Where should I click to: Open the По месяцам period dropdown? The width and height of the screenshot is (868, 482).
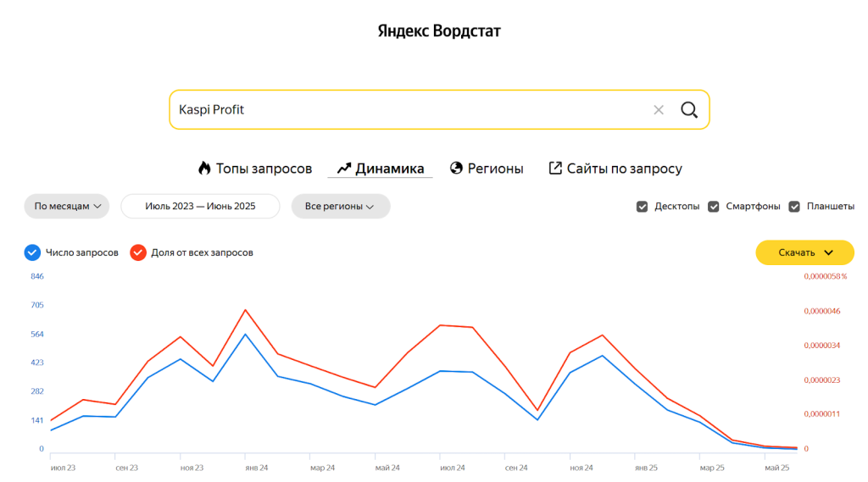(x=67, y=207)
